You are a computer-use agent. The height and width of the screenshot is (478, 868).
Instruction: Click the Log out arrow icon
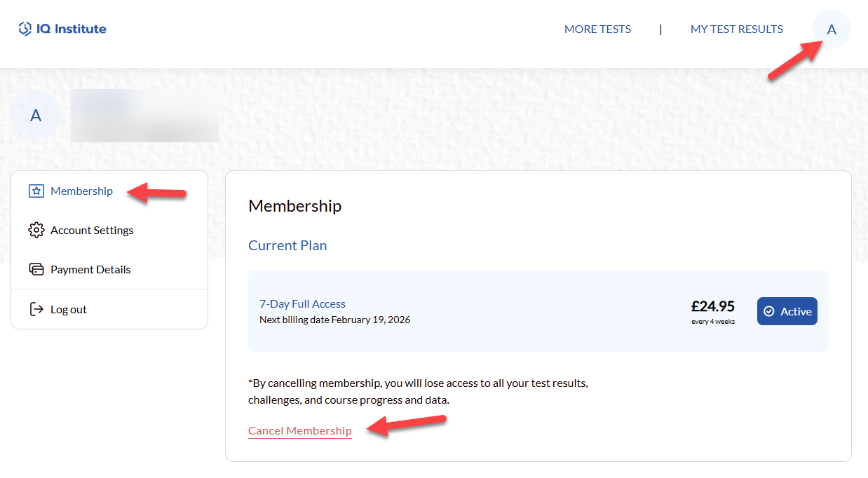(36, 309)
